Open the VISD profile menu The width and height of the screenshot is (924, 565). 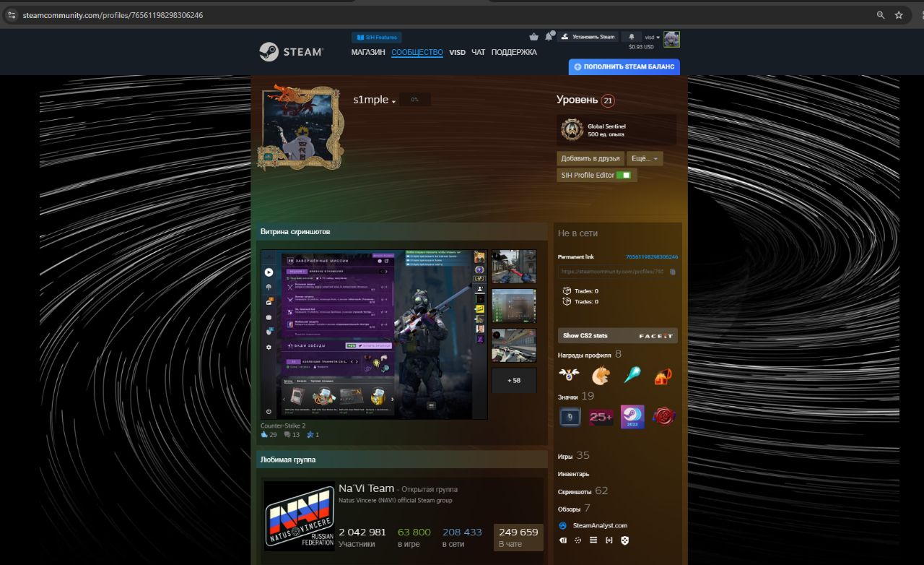[x=457, y=52]
